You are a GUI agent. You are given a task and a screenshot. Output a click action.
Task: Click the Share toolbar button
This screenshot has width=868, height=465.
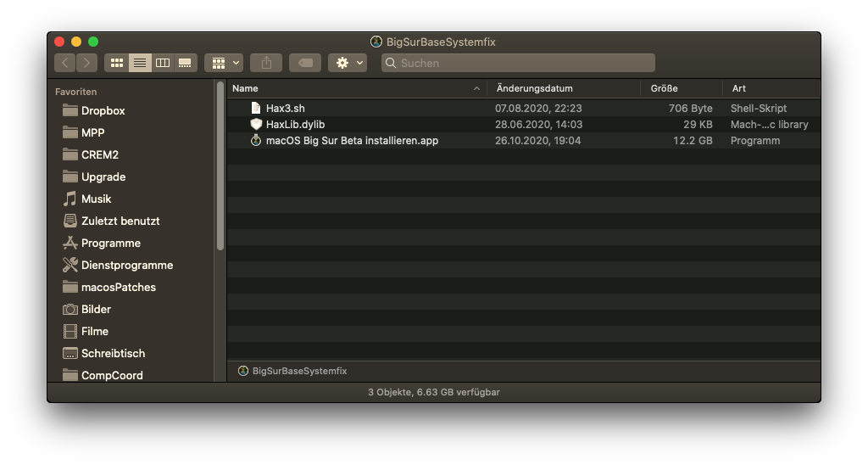(x=266, y=63)
